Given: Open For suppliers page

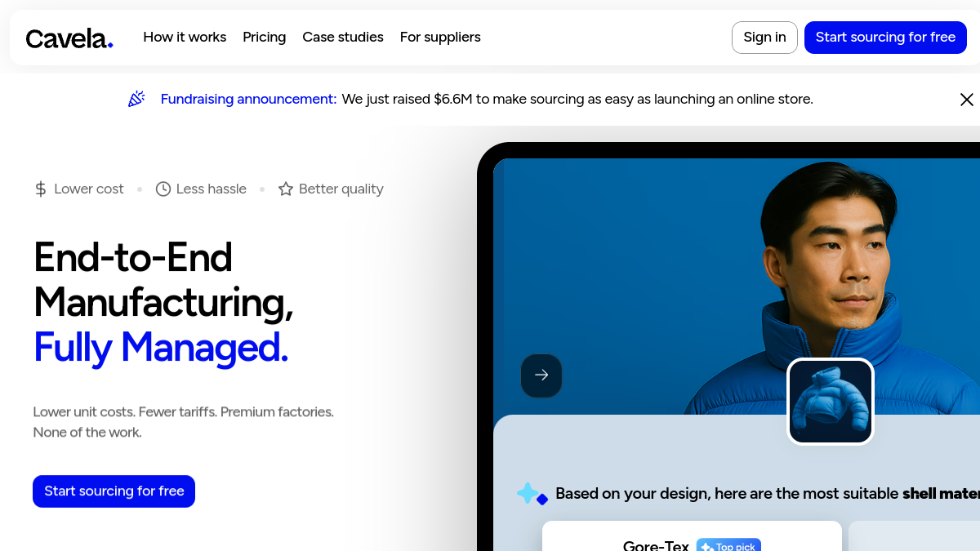Looking at the screenshot, I should tap(440, 38).
